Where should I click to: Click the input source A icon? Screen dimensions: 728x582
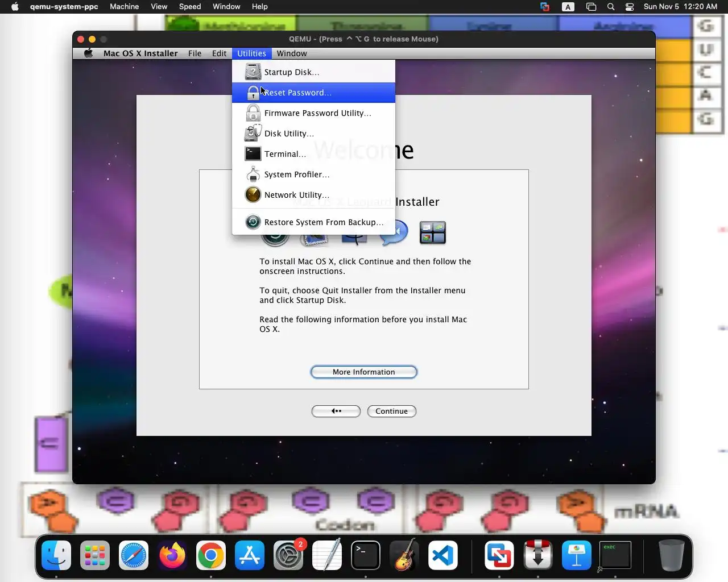(x=568, y=7)
